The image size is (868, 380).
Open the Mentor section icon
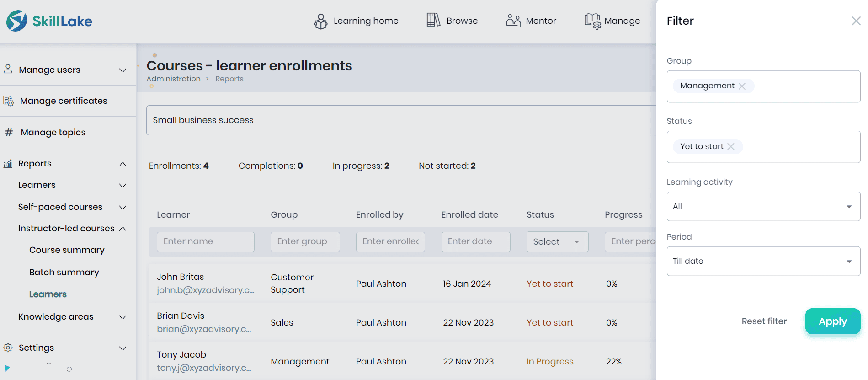[513, 21]
